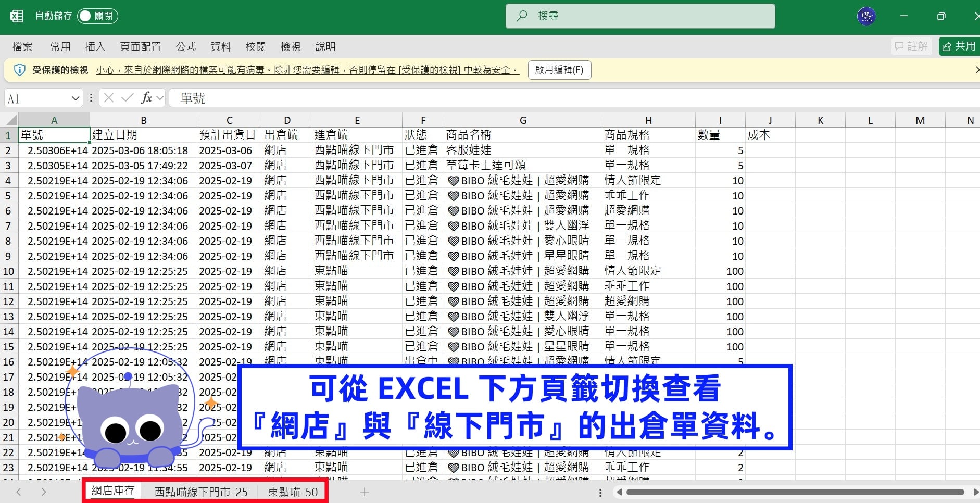
Task: Switch to the 東點喵-50 sheet tab
Action: [293, 492]
